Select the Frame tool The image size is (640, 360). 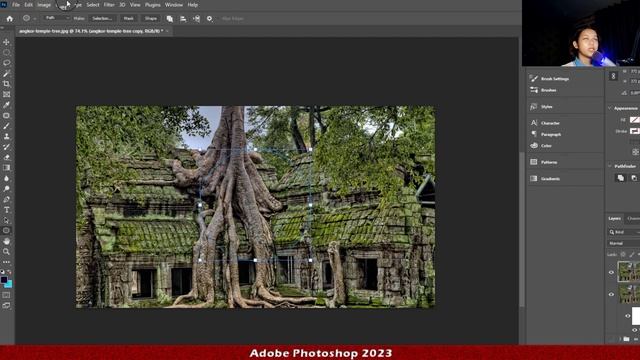pos(6,94)
